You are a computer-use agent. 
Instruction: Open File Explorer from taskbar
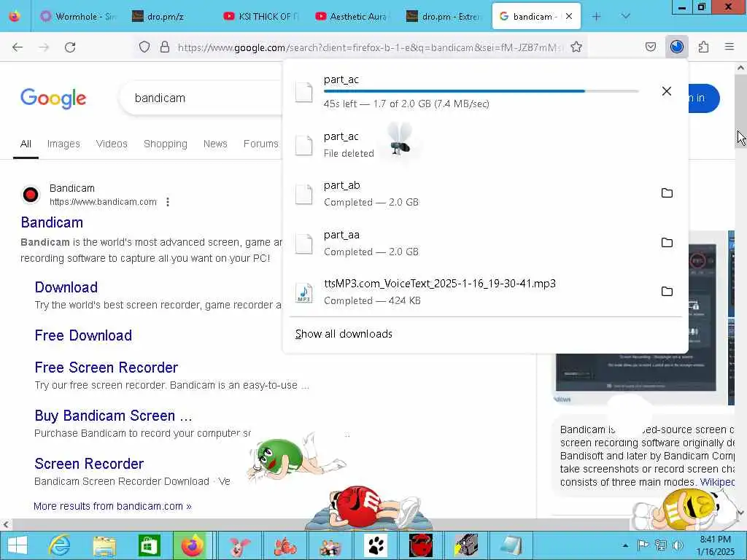[105, 545]
